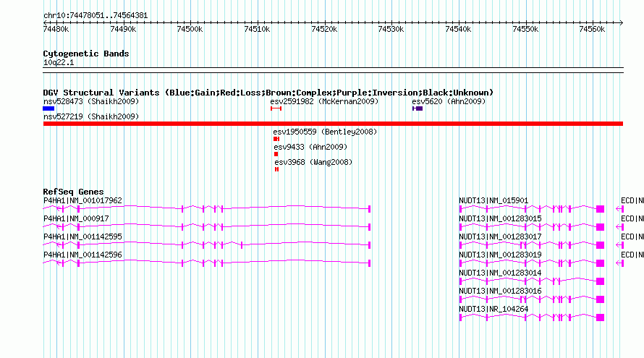The height and width of the screenshot is (358, 644).
Task: Click the large last exon of NUDT13|NM_001283014
Action: click(x=600, y=281)
